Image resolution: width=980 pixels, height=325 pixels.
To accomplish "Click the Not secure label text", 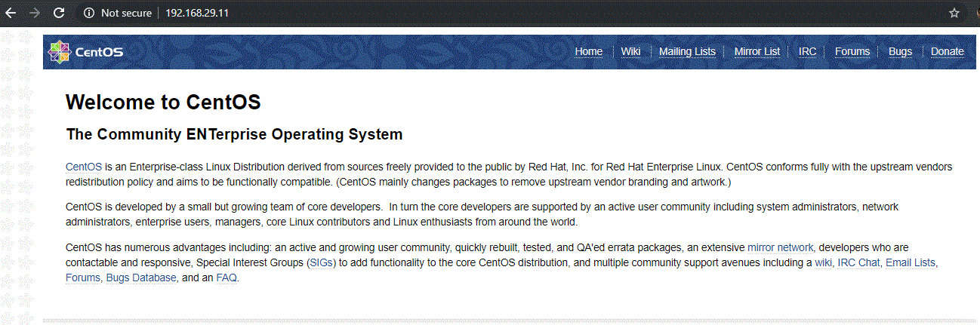I will pos(126,13).
